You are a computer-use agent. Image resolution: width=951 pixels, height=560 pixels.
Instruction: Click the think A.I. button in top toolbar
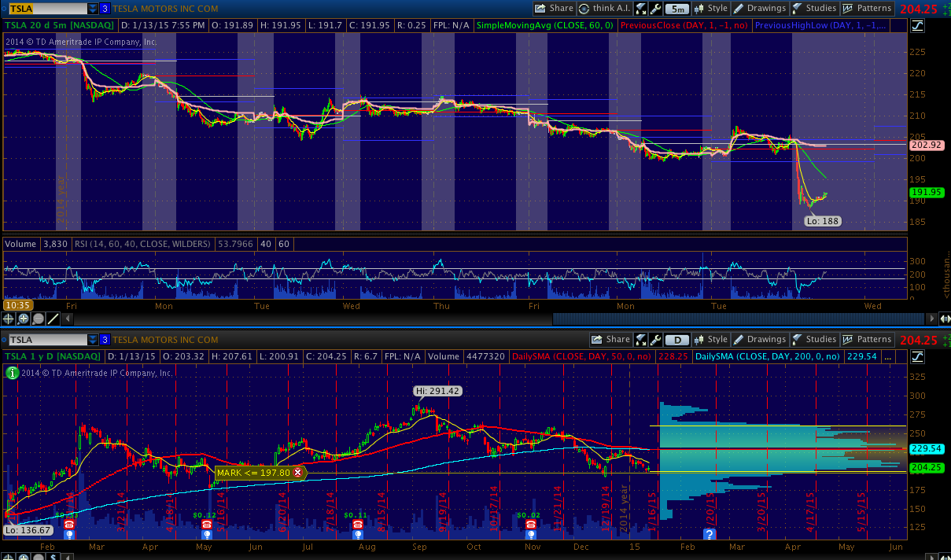[x=604, y=9]
